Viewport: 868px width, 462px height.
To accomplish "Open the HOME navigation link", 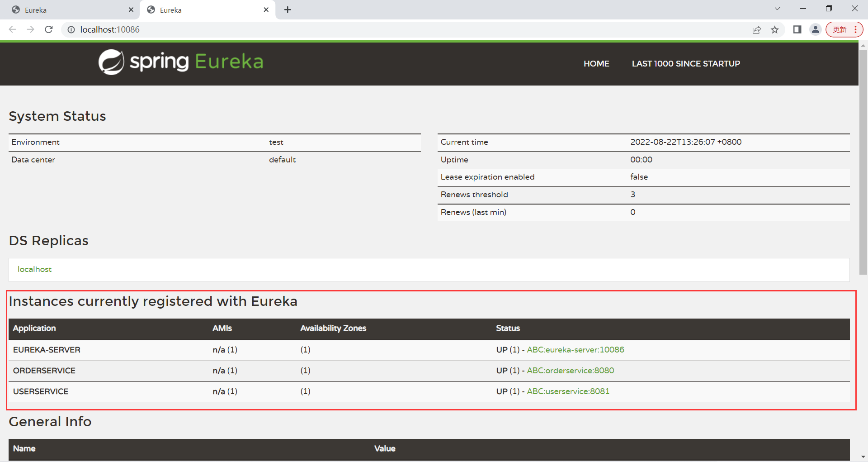I will point(596,64).
